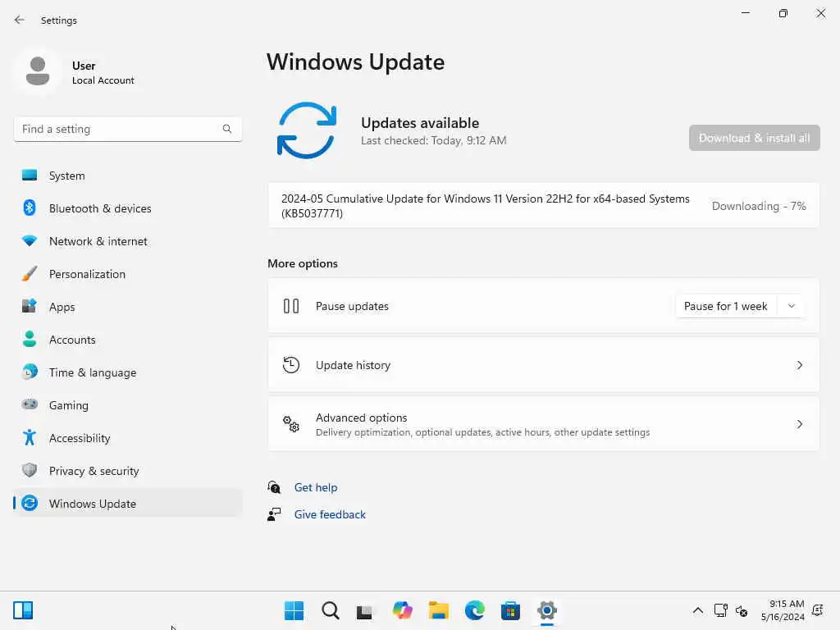Select Accounts in the sidebar
Image resolution: width=840 pixels, height=630 pixels.
(127, 339)
